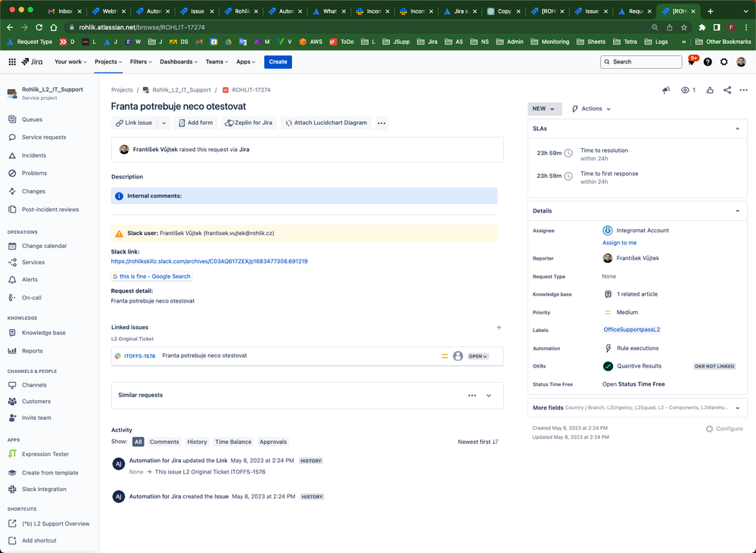Image resolution: width=756 pixels, height=553 pixels.
Task: Open Services in sidebar
Action: pyautogui.click(x=33, y=263)
